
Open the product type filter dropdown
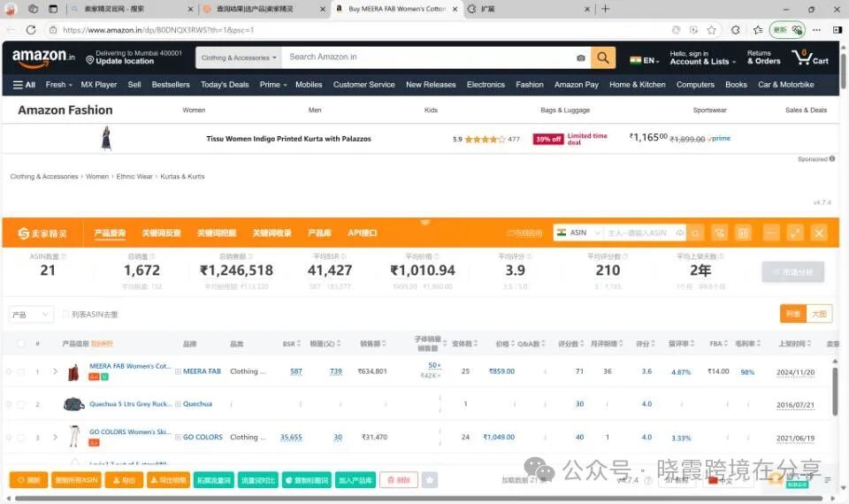click(32, 315)
